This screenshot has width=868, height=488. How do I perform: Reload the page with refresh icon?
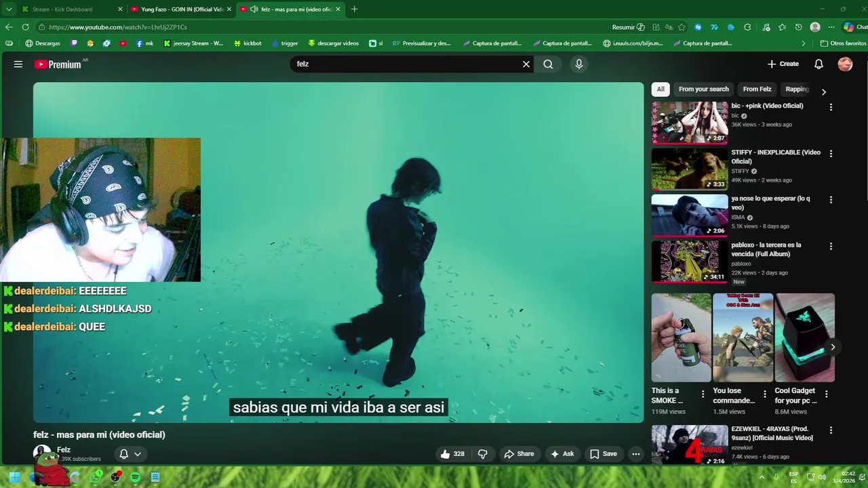[x=25, y=27]
